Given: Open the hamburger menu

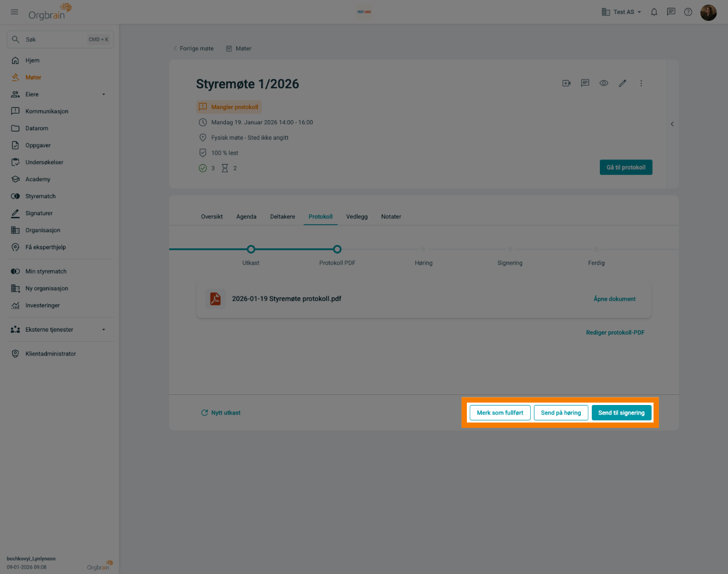Looking at the screenshot, I should coord(14,12).
